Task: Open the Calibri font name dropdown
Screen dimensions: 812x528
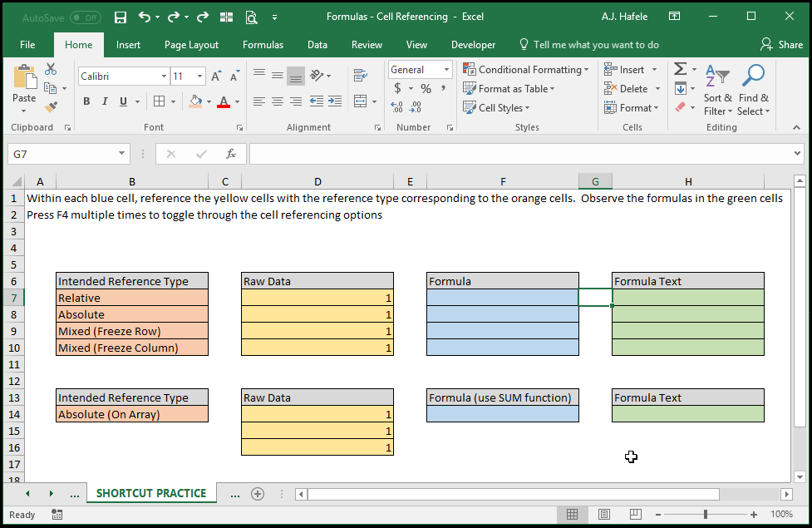Action: [164, 76]
